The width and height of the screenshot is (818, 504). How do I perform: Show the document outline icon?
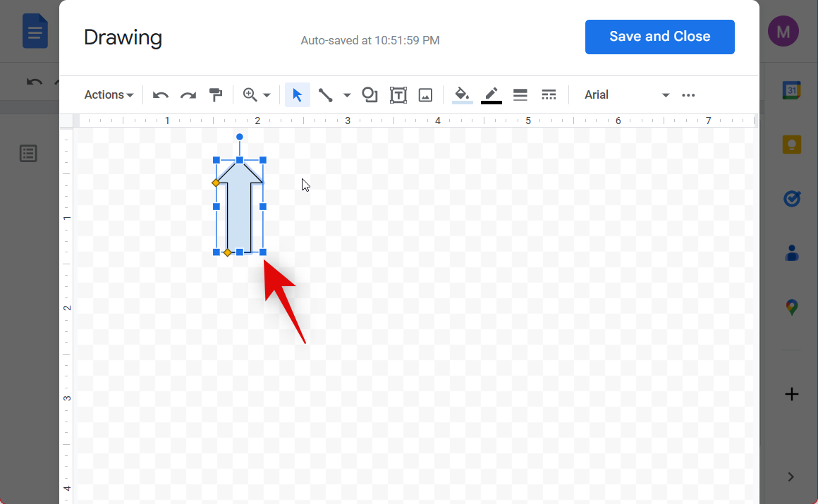point(28,154)
